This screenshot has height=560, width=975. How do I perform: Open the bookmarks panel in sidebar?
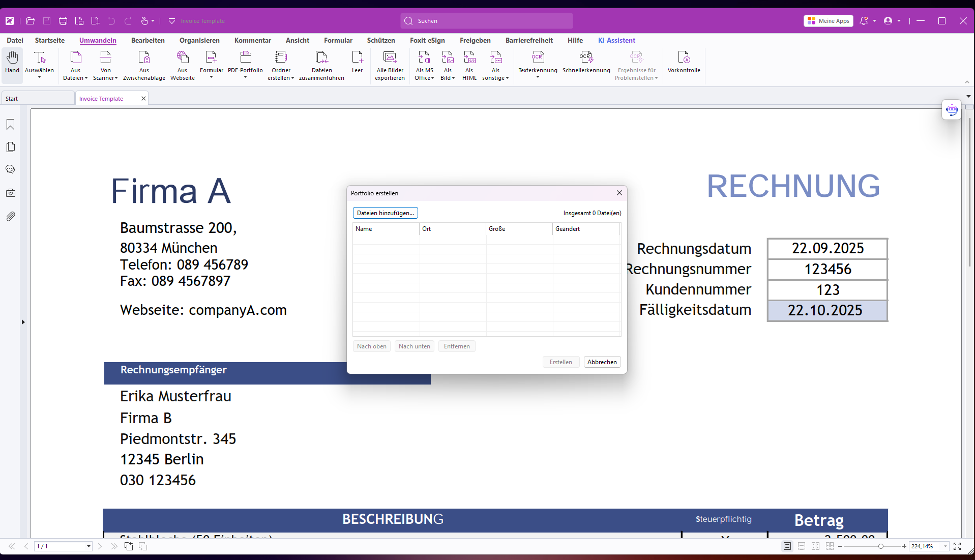coord(10,125)
